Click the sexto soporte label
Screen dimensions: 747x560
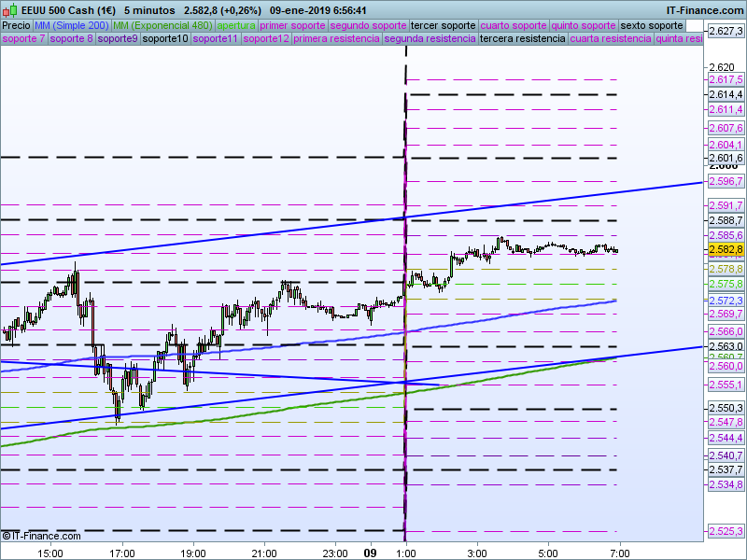[652, 26]
